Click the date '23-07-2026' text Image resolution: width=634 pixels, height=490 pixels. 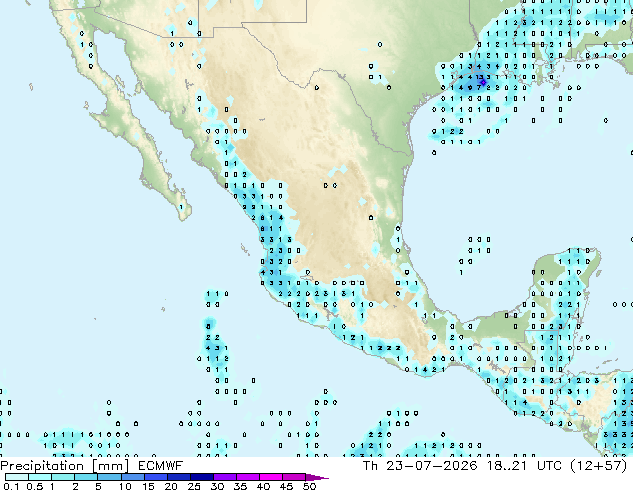[432, 466]
